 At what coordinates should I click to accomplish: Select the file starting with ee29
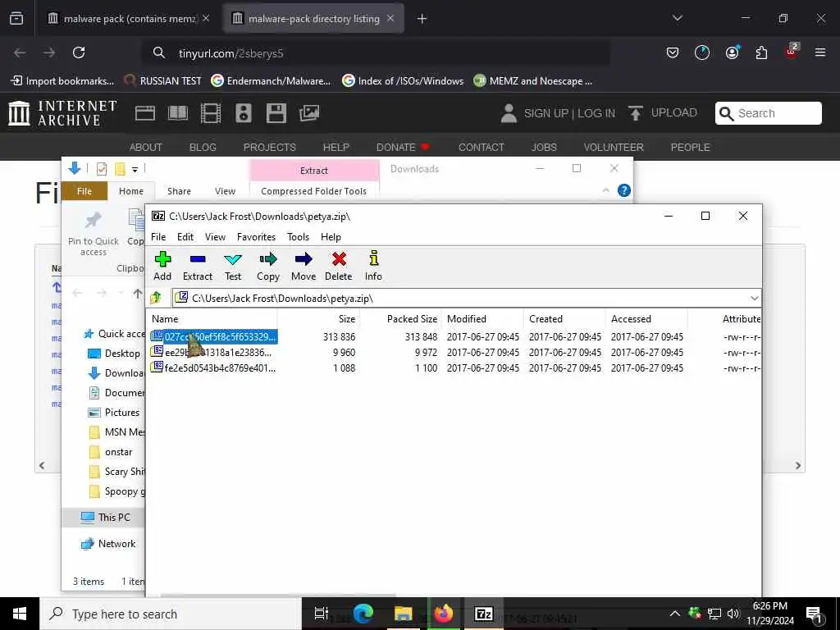pyautogui.click(x=212, y=353)
